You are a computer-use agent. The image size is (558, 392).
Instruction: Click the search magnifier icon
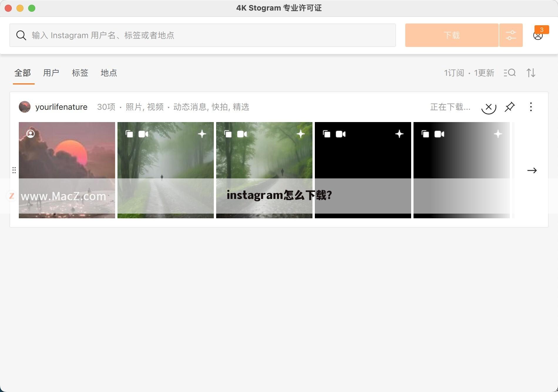[21, 35]
